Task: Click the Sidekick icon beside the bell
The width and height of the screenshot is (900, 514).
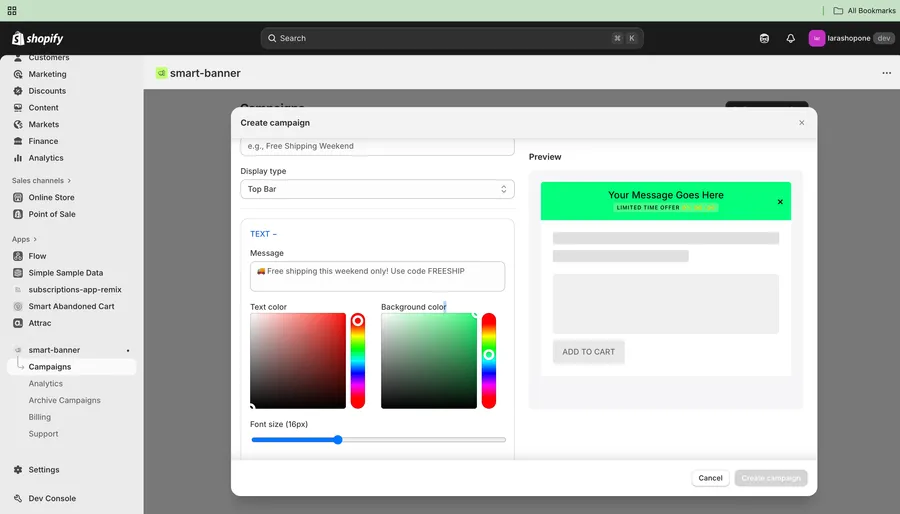Action: (x=764, y=38)
